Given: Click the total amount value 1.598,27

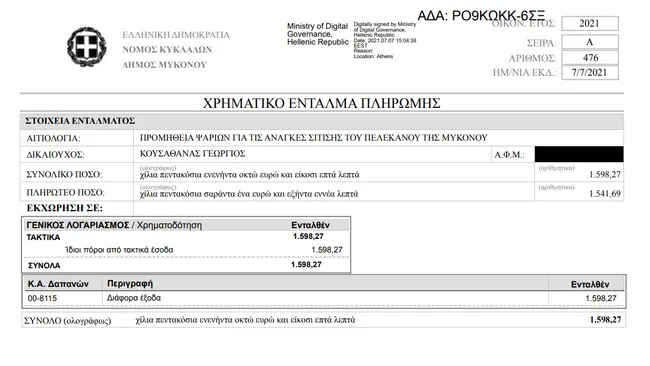Looking at the screenshot, I should point(605,175).
